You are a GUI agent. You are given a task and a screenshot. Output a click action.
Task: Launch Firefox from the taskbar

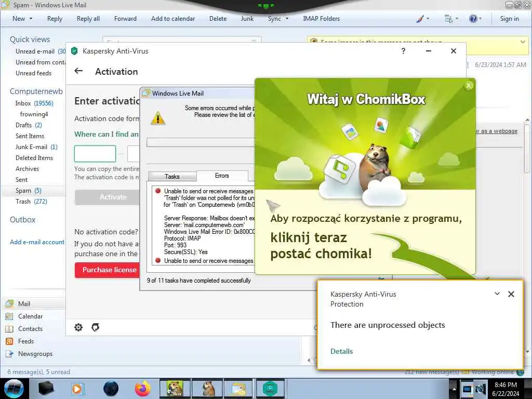click(x=143, y=389)
